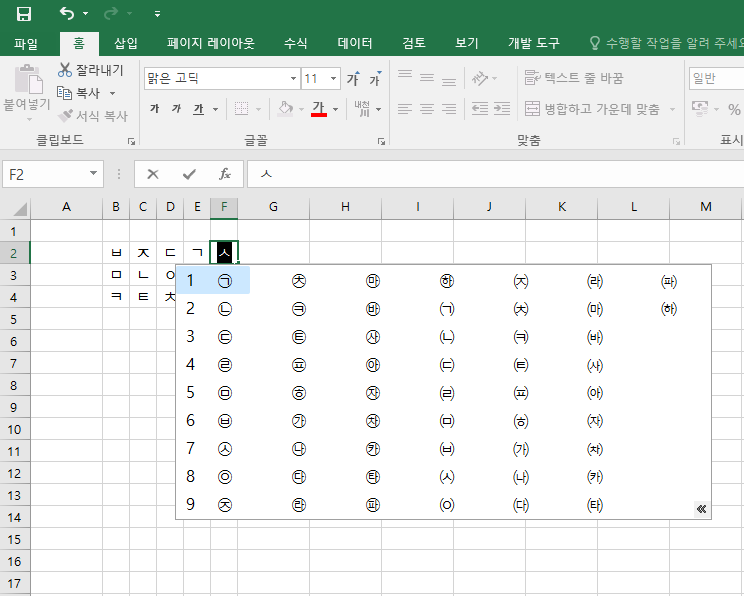Switch to the 페이지 레이아웃 tab
This screenshot has height=596, width=744.
click(x=211, y=44)
